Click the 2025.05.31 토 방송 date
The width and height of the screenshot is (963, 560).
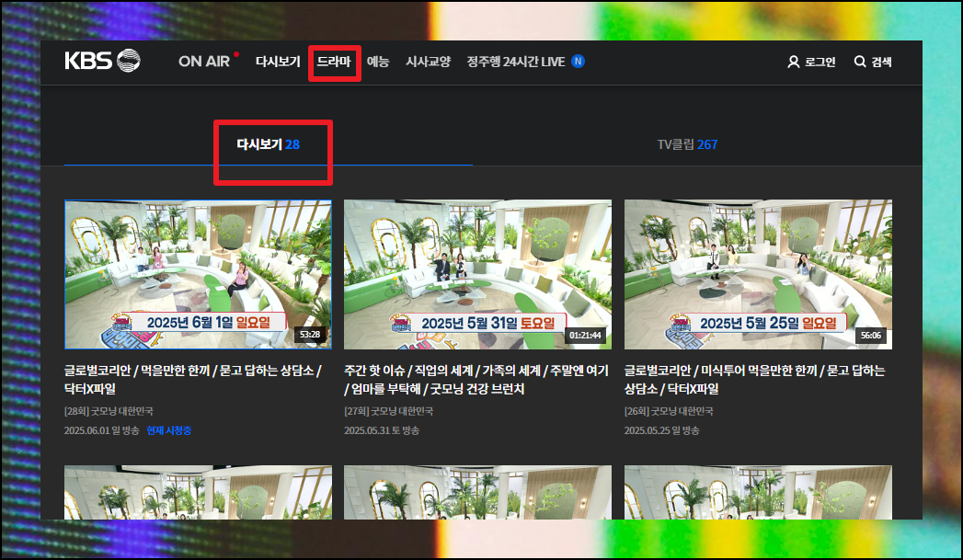382,430
